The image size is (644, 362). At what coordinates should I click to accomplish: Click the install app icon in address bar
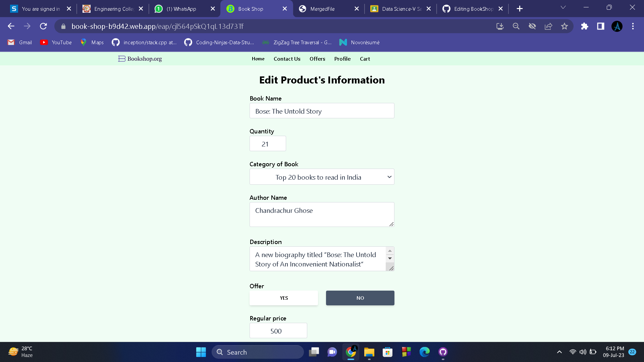pos(500,26)
